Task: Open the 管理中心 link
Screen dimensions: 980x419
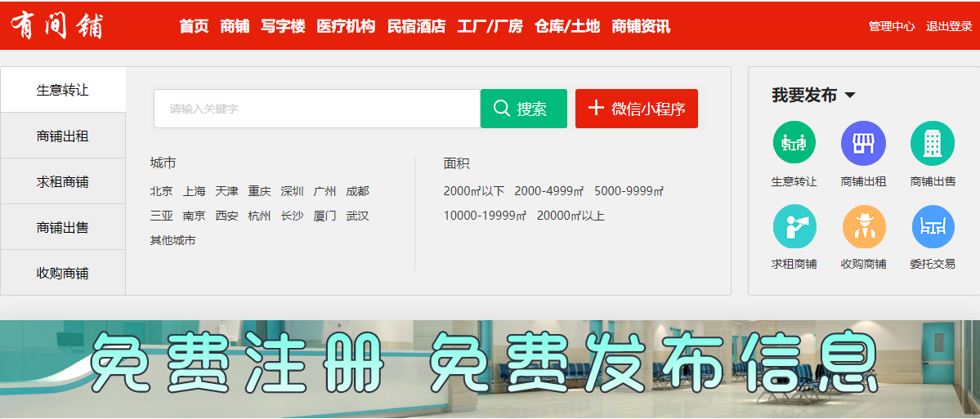Action: click(891, 26)
